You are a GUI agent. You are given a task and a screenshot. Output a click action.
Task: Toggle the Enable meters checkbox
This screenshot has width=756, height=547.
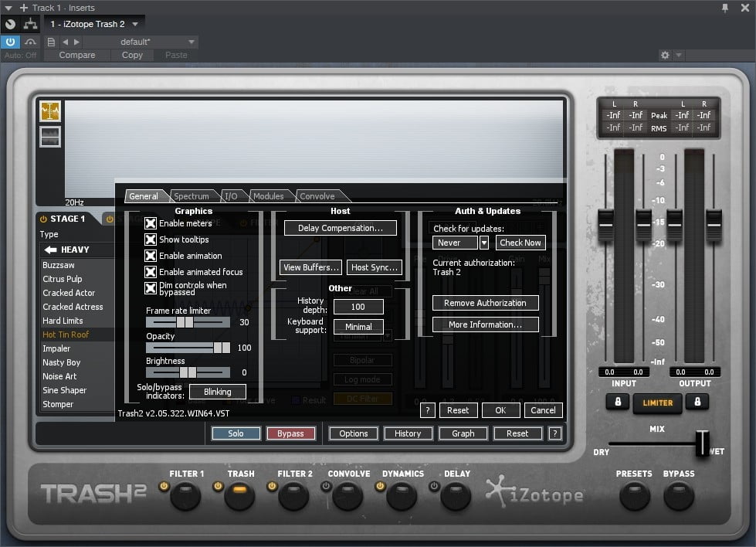[x=151, y=223]
